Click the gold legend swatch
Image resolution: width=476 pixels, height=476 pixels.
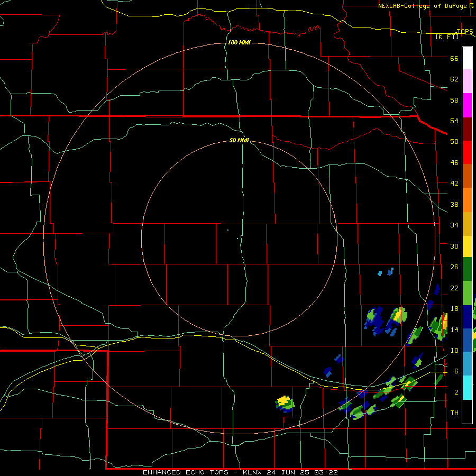point(467,224)
